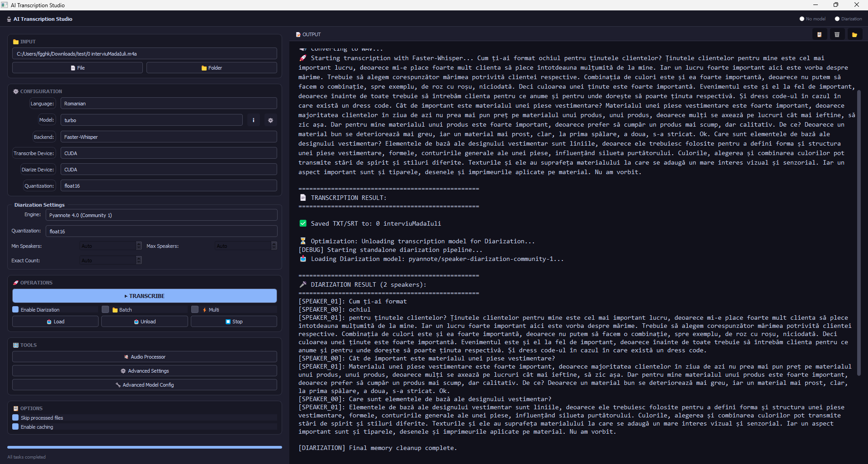The image size is (868, 464).
Task: Click the 'TRANSCRIPTION RESULT:' heading in output
Action: point(349,198)
